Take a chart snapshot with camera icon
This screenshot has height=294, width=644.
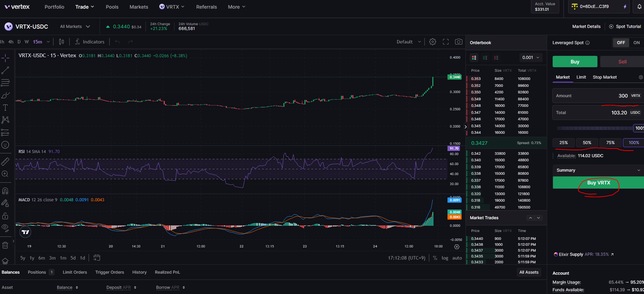point(459,42)
